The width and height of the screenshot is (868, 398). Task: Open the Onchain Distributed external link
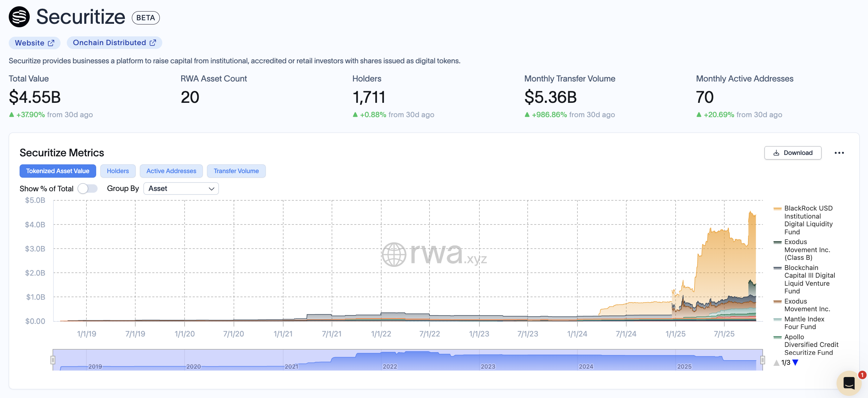coord(114,43)
